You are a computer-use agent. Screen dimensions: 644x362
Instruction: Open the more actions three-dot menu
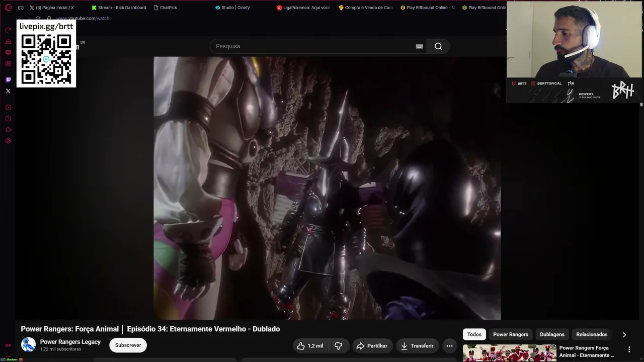click(x=449, y=346)
